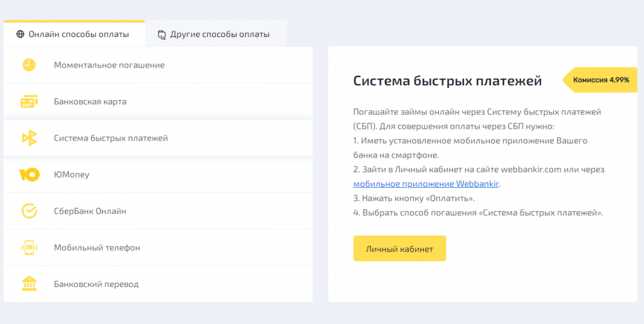Click the bank card icon
The image size is (644, 324).
(29, 101)
